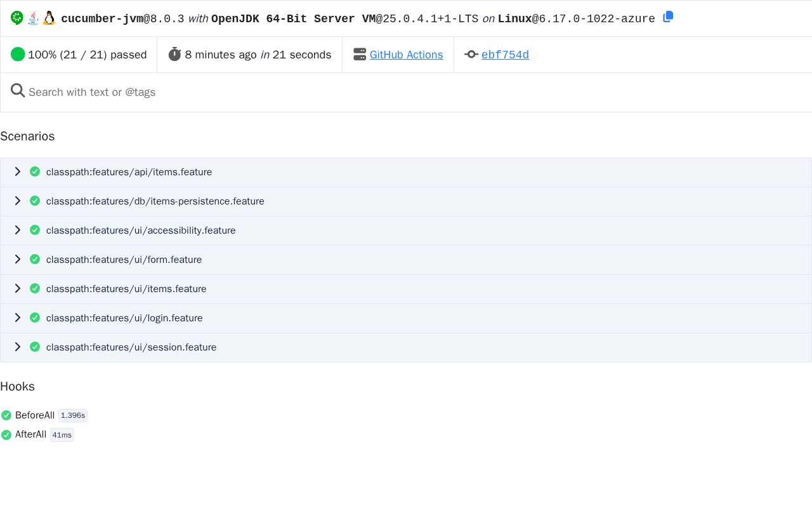
Task: Expand the api/items.feature chevron
Action: 18,171
